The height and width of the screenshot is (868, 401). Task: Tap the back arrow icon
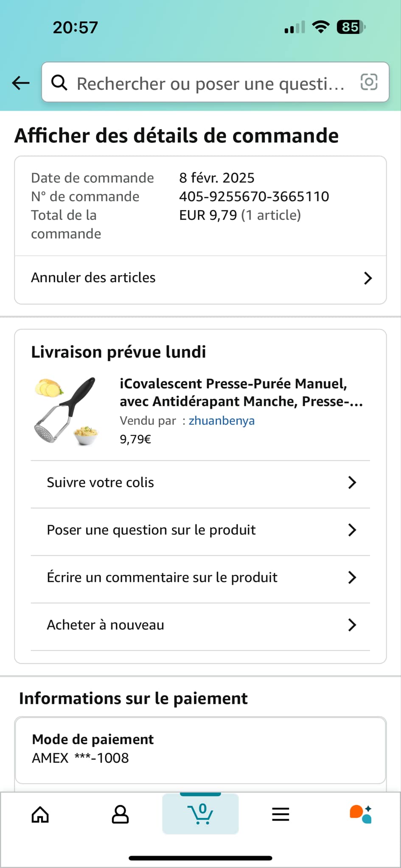[21, 83]
